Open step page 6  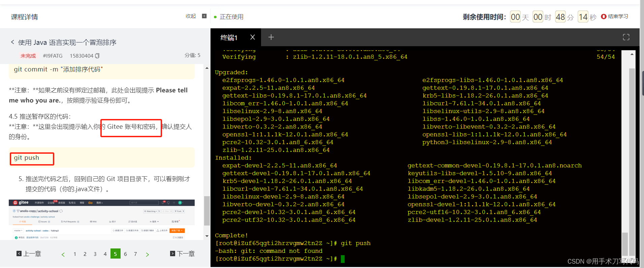125,254
